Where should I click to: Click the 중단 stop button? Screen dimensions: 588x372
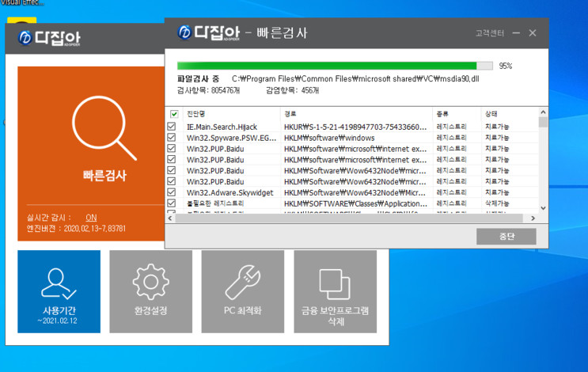coord(506,236)
